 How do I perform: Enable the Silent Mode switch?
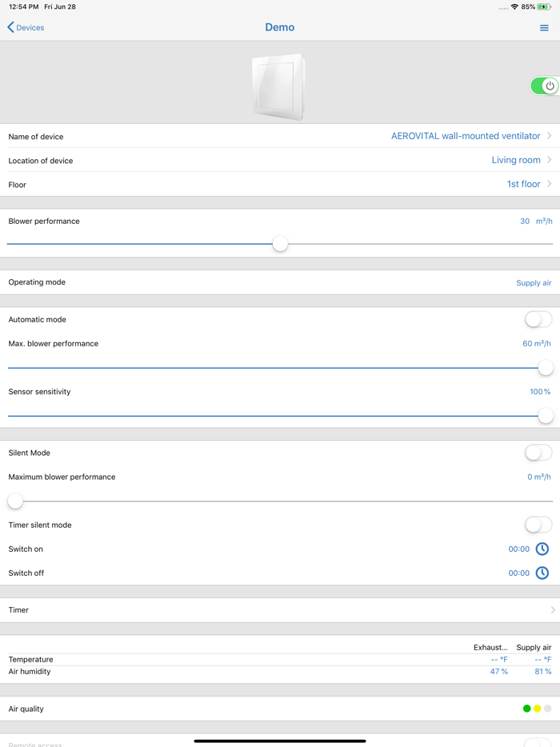(x=538, y=453)
